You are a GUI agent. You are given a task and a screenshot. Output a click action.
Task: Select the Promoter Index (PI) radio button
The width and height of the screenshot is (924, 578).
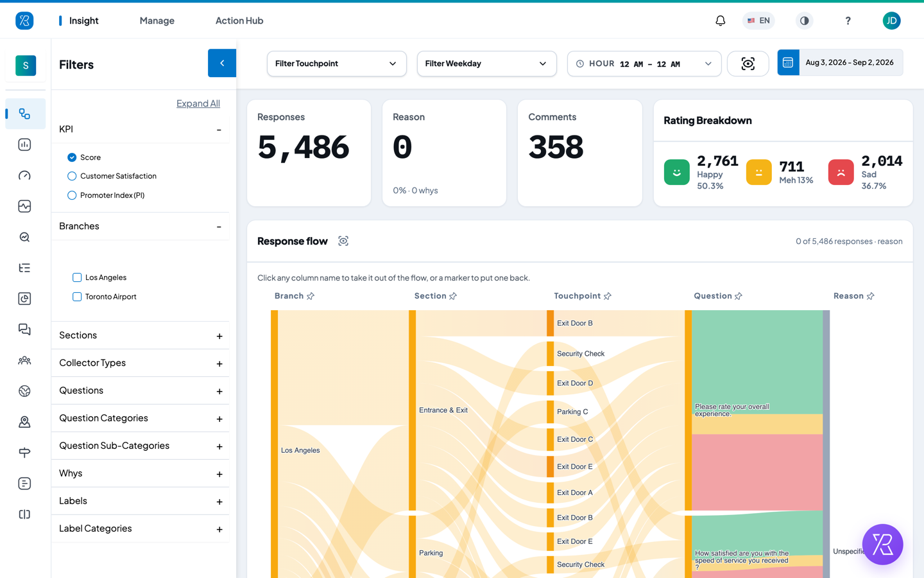click(x=72, y=195)
